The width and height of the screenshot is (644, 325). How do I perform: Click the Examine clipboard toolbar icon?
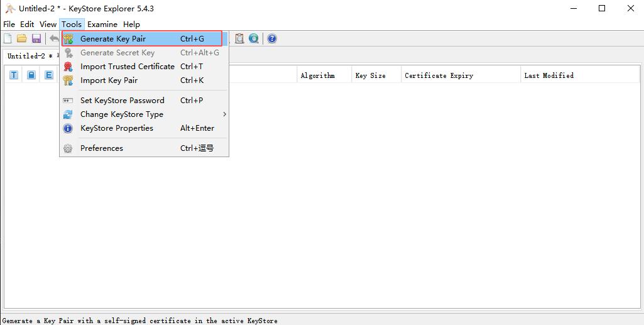pyautogui.click(x=239, y=38)
